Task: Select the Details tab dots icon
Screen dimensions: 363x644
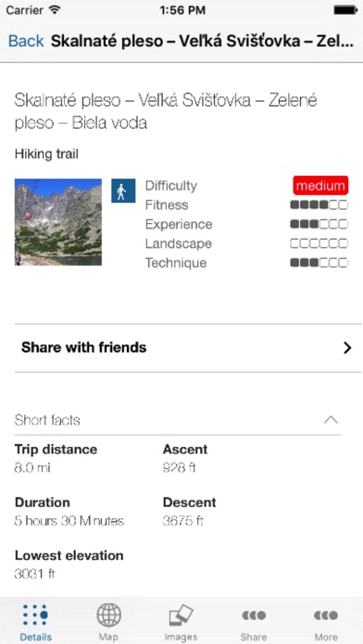Action: click(x=35, y=614)
